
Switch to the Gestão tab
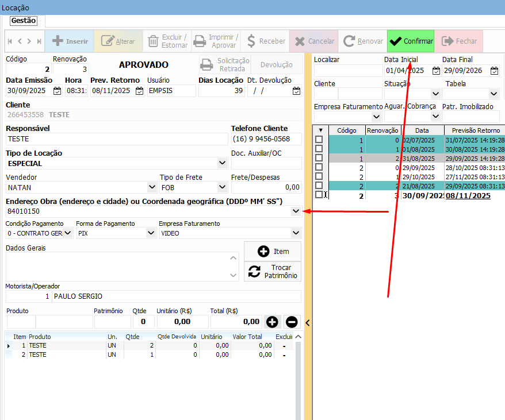(x=24, y=21)
